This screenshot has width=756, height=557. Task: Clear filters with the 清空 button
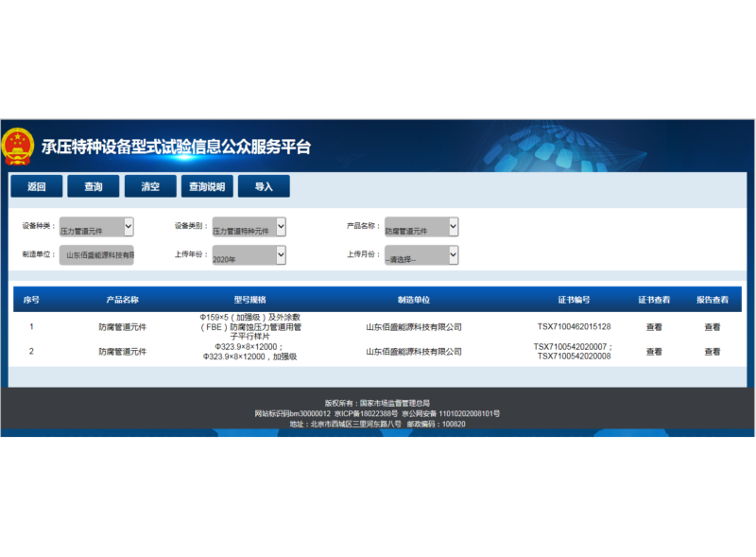click(150, 186)
